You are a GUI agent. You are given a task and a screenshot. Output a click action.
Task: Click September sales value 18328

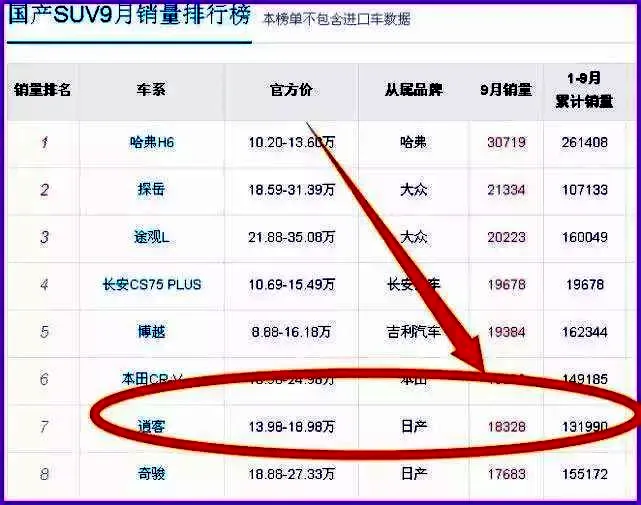point(507,427)
